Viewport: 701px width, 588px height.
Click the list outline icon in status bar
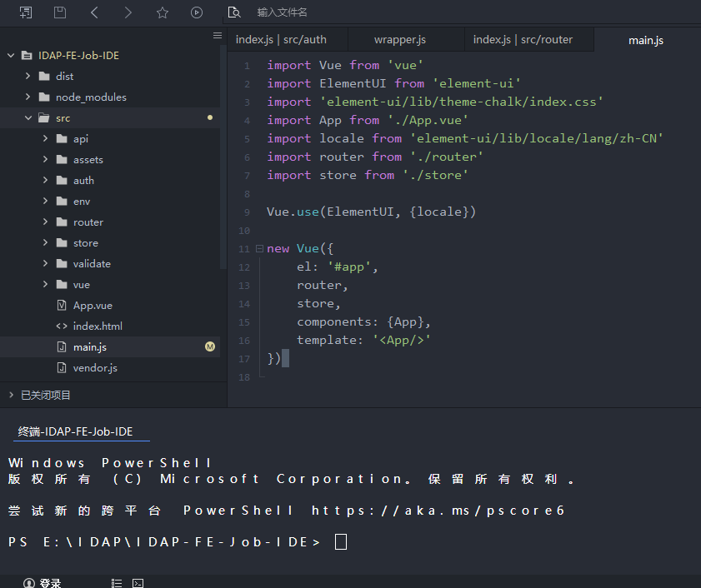point(117,583)
